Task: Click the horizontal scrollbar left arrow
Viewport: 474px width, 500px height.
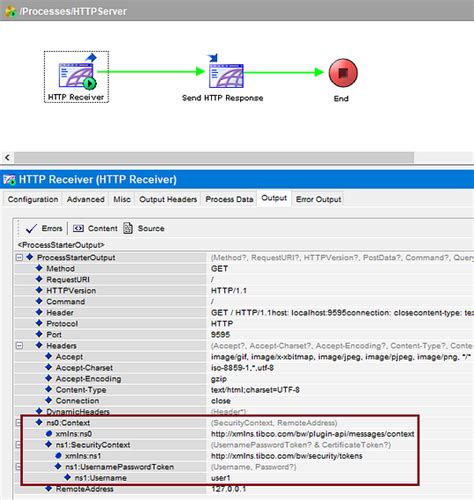Action: point(7,157)
